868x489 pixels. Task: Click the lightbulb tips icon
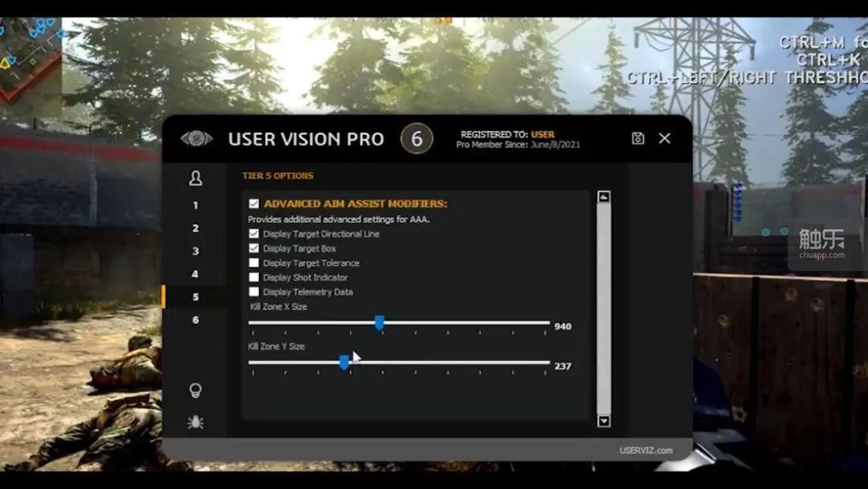click(195, 390)
